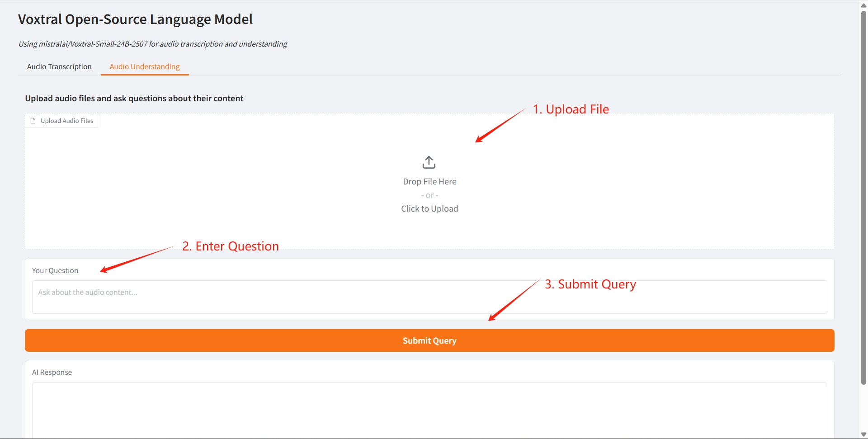Click the scrollbar up arrow

click(863, 5)
